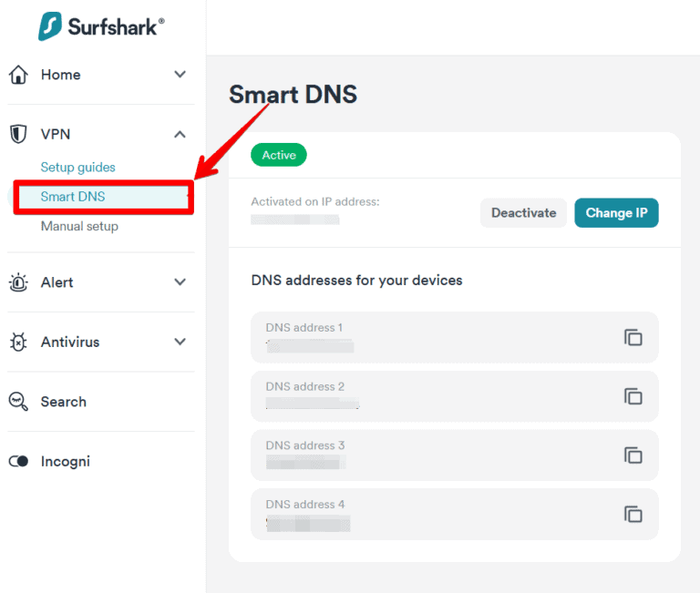Open Manual setup in sidebar

click(79, 226)
